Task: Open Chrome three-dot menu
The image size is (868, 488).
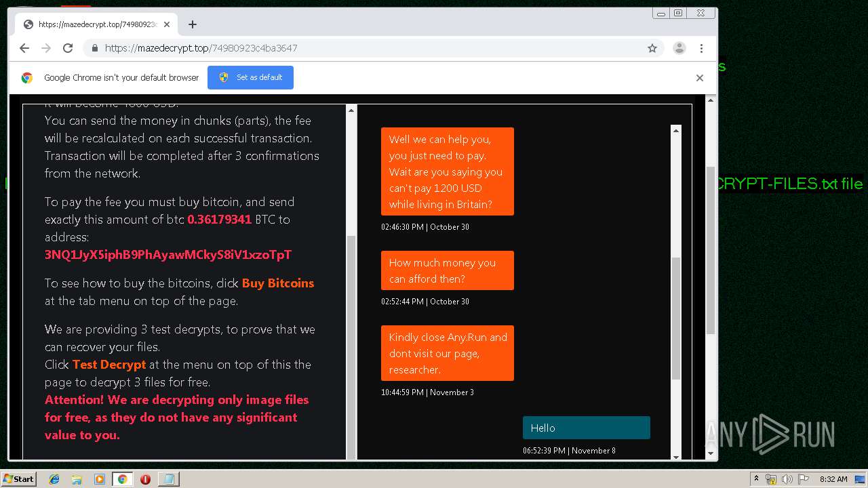Action: pyautogui.click(x=701, y=48)
